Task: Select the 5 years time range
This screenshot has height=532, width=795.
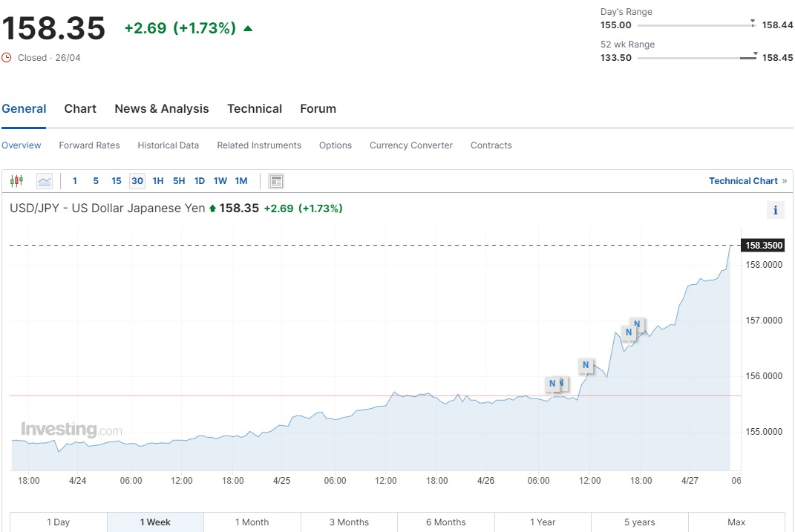Action: point(640,522)
